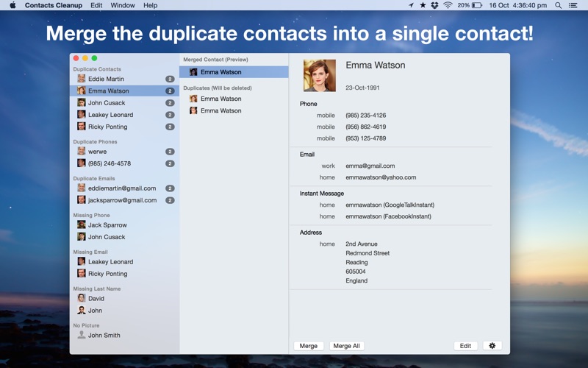Click the battery status icon

coord(476,5)
